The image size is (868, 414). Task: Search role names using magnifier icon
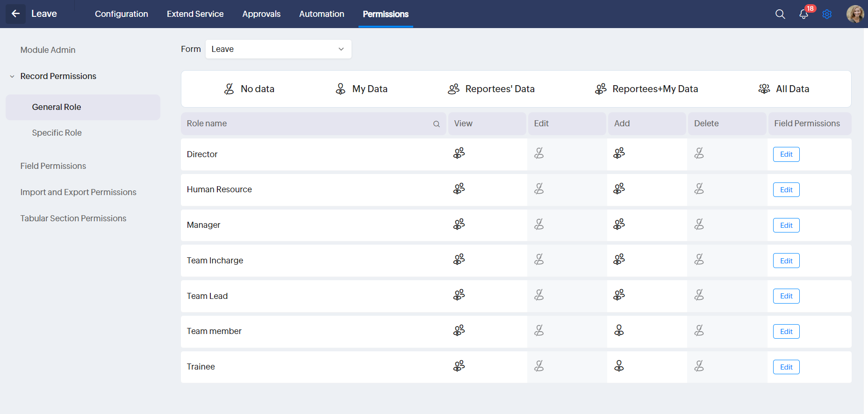(437, 124)
